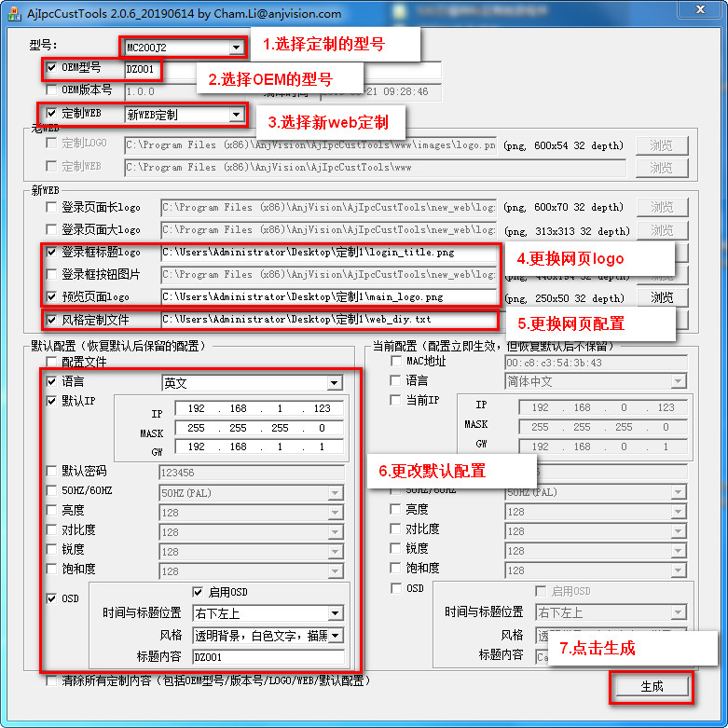Expand the 定制WEB dropdown showing 新WEB定制
The height and width of the screenshot is (728, 728).
pos(236,115)
